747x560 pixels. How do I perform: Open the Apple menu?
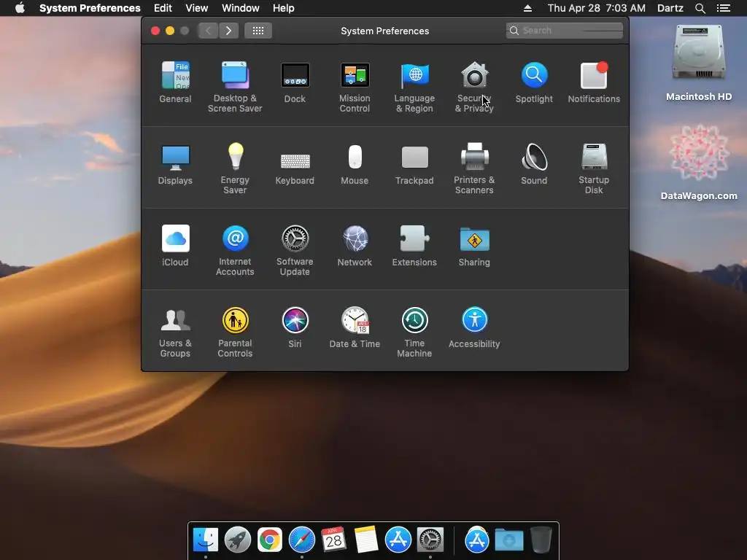[20, 8]
